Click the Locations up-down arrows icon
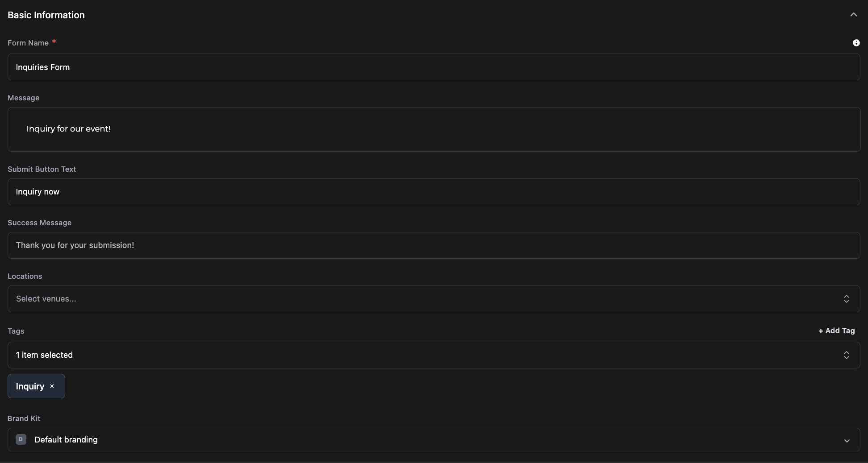 (846, 299)
